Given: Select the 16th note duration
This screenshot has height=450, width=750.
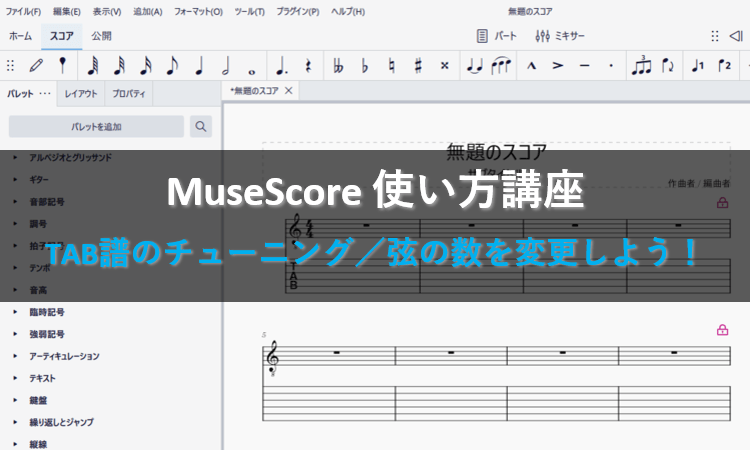Looking at the screenshot, I should pyautogui.click(x=146, y=66).
